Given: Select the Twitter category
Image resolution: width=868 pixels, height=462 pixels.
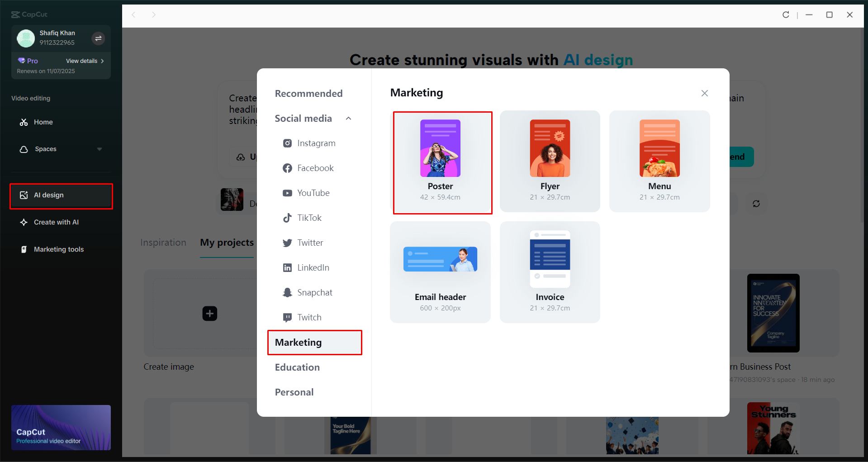Looking at the screenshot, I should pos(310,243).
